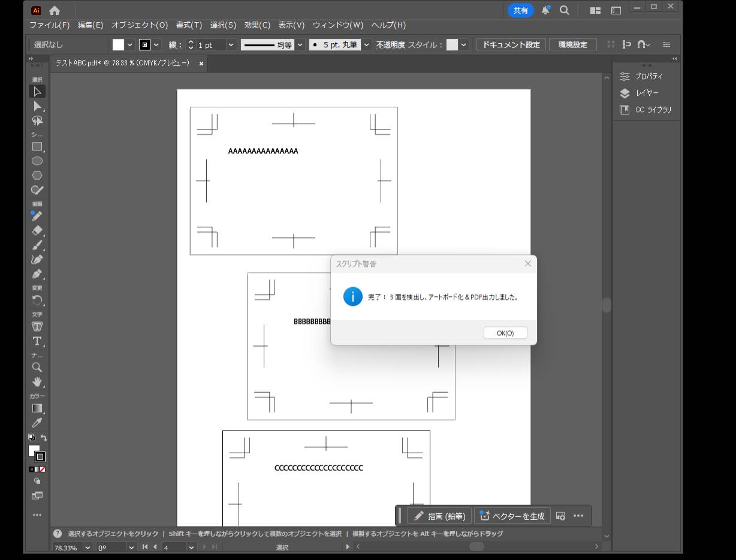
Task: Activate the Zoom tool
Action: pos(37,368)
